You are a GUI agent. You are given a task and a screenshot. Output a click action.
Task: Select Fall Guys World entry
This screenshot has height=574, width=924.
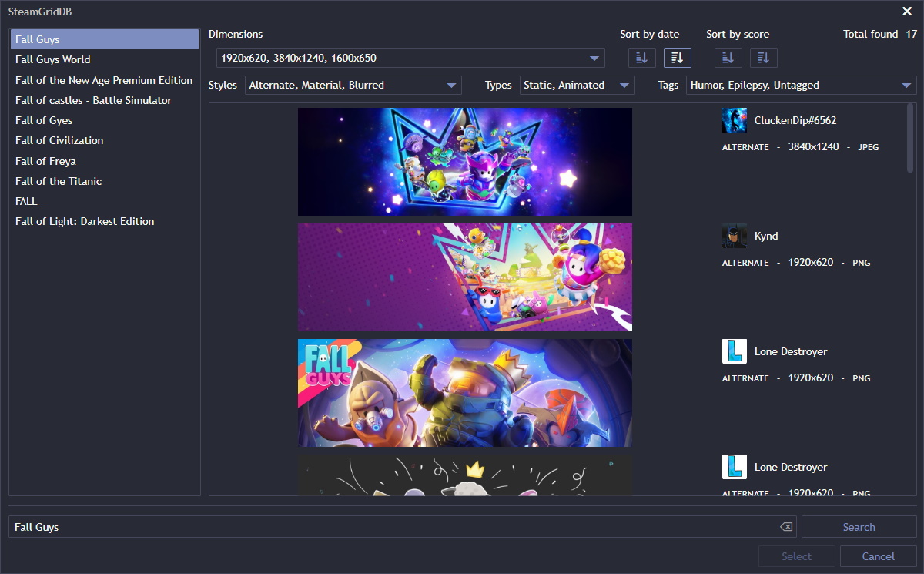tap(105, 59)
